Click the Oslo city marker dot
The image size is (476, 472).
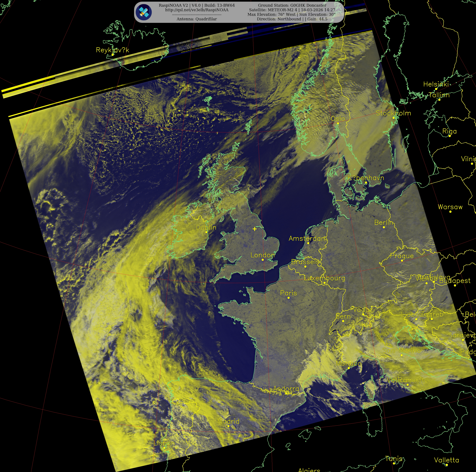coord(338,123)
